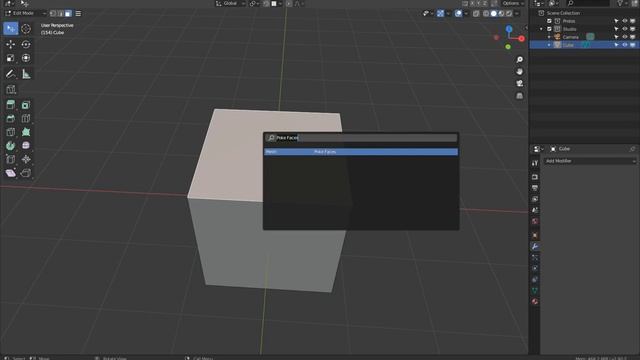The width and height of the screenshot is (640, 360).
Task: Open the World properties tab
Action: pyautogui.click(x=535, y=221)
